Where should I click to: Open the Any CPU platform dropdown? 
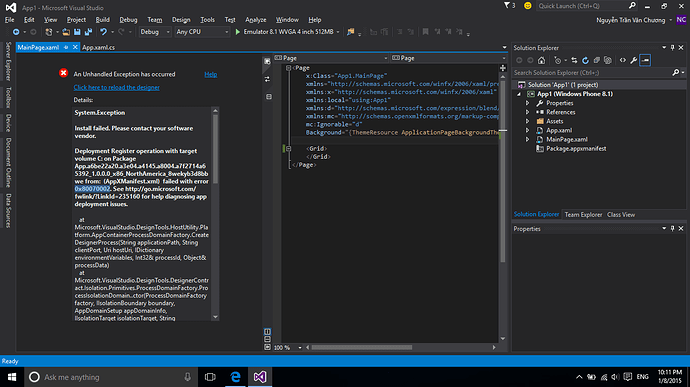coord(202,32)
